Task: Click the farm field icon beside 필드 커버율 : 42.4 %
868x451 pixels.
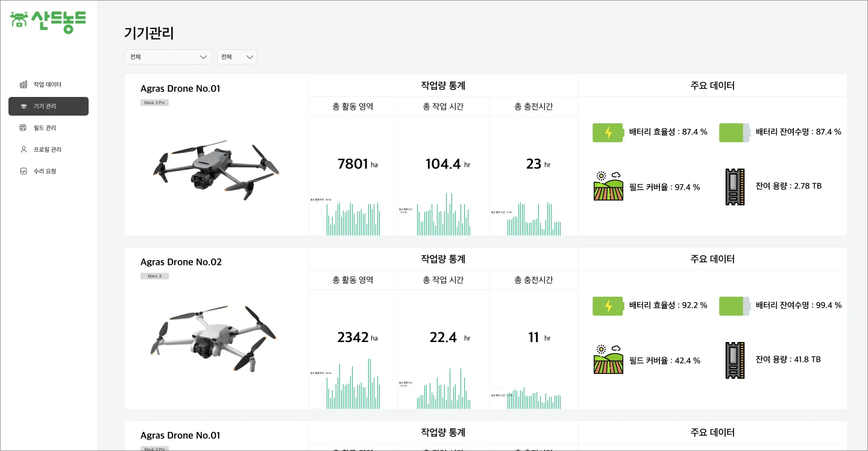Action: pyautogui.click(x=608, y=359)
